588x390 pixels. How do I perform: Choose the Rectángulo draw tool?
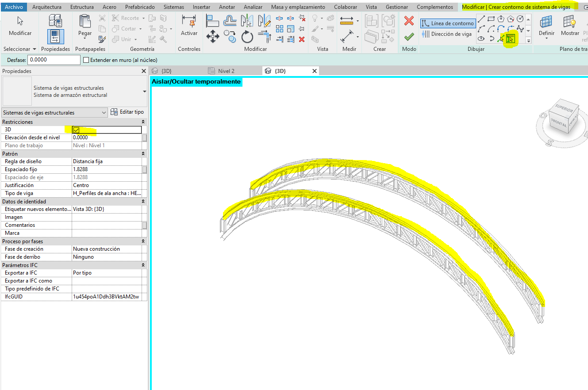[x=491, y=19]
